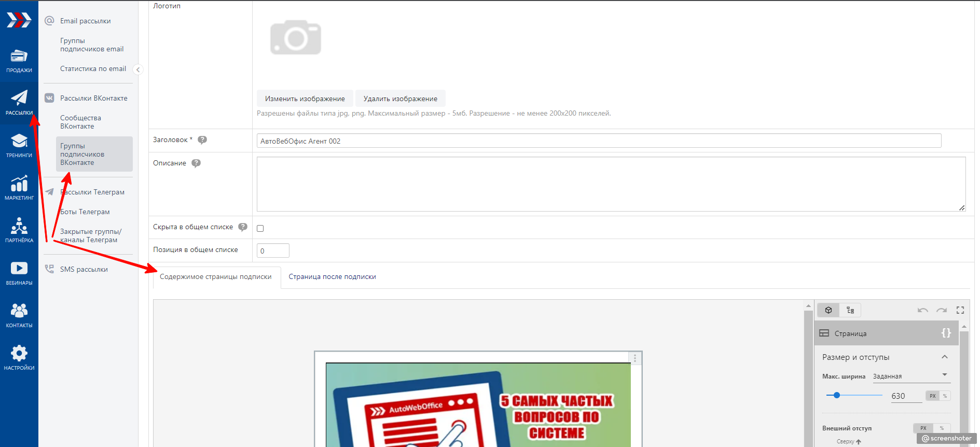Enable the Скрыта в общем списке checkbox
This screenshot has height=447, width=980.
tap(260, 229)
